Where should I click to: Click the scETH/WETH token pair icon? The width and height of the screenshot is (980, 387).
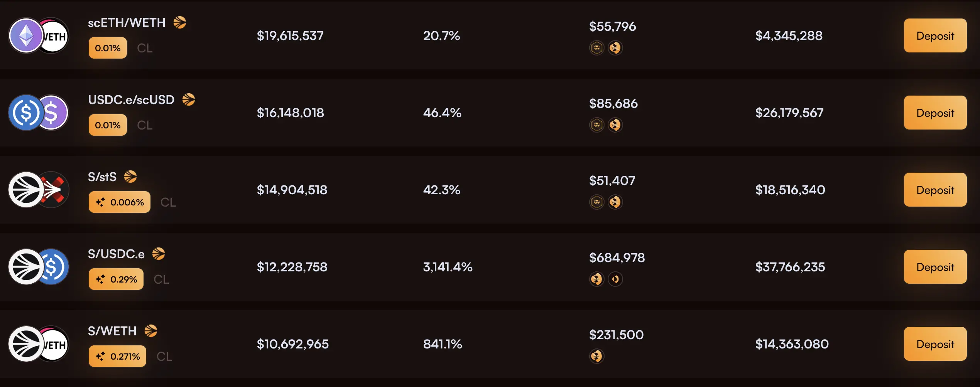pos(39,36)
